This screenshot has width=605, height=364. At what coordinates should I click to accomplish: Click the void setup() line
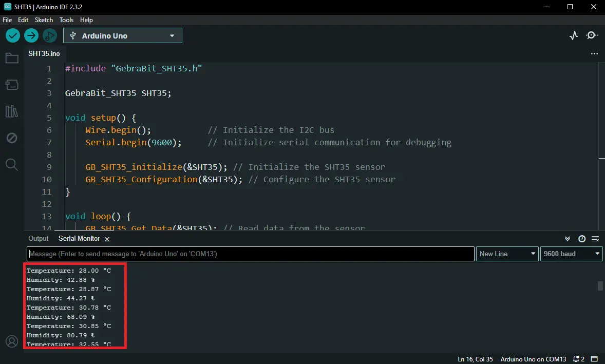[x=100, y=118]
